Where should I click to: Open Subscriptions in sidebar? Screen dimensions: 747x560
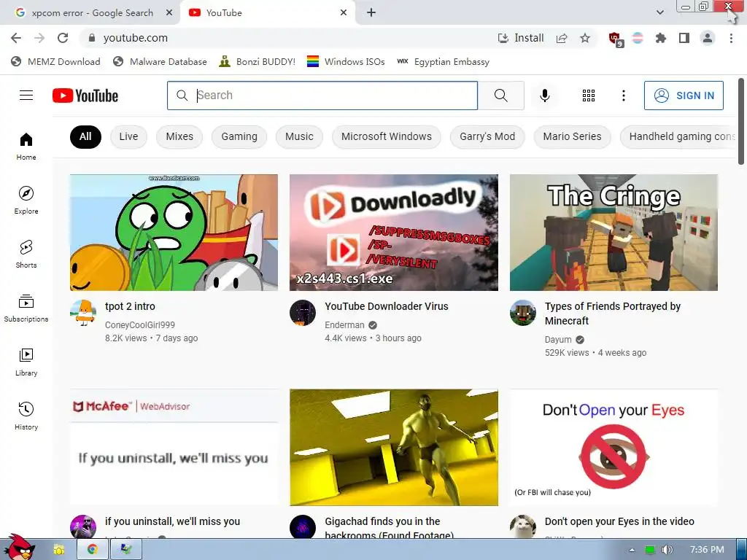(26, 308)
